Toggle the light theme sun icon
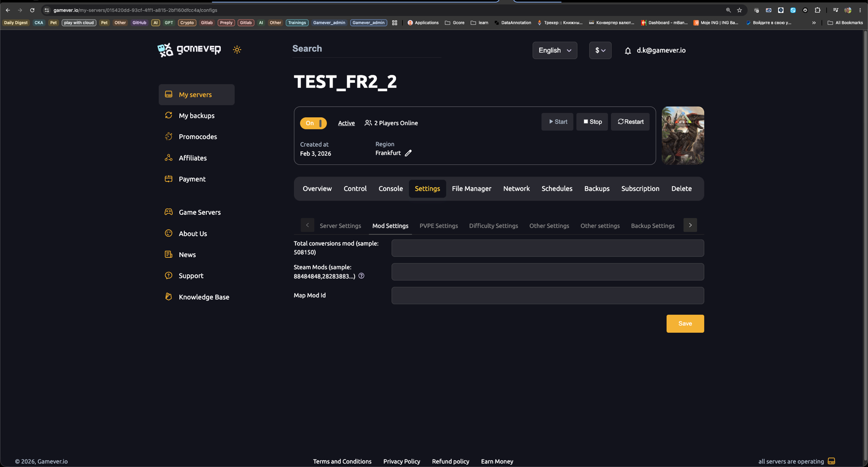868x467 pixels. tap(237, 49)
